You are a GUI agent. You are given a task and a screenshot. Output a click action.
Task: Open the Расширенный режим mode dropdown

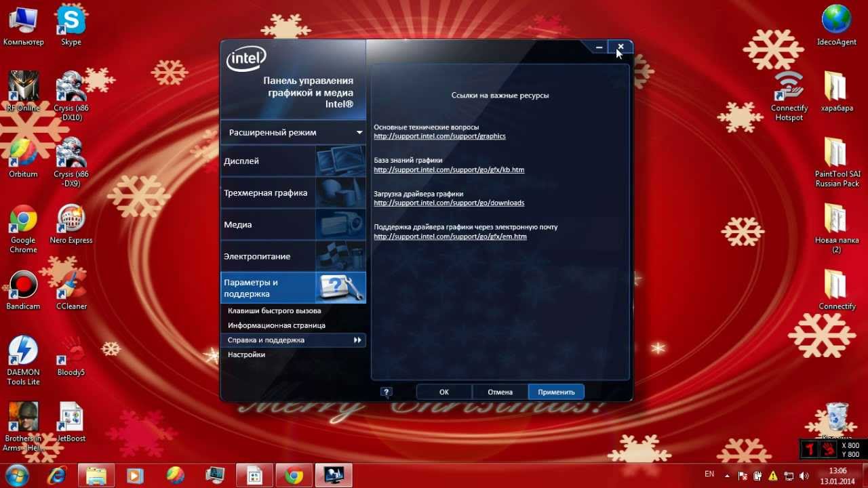(293, 132)
